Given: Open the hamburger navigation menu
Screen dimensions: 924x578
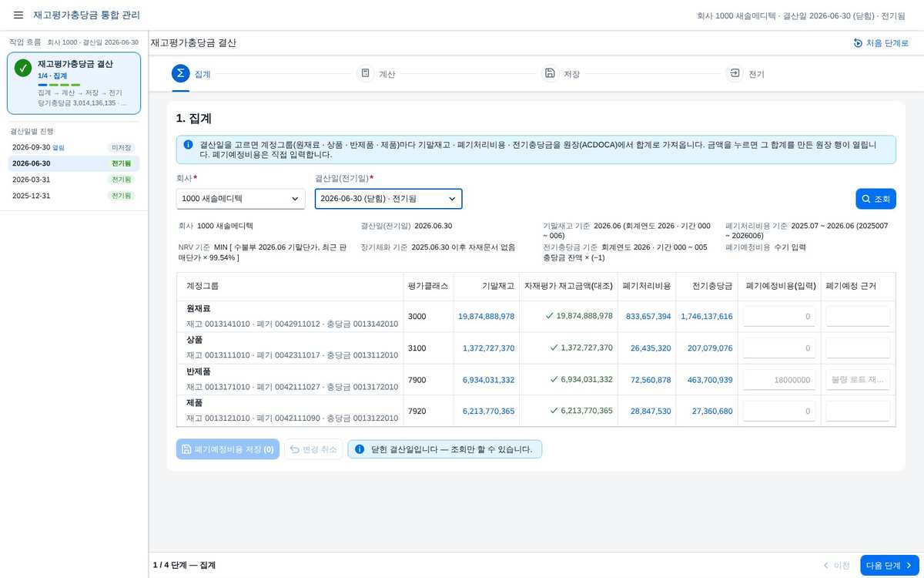Looking at the screenshot, I should click(x=18, y=15).
